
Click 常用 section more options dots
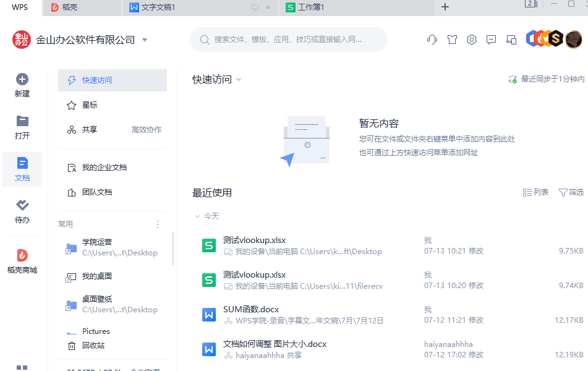click(158, 224)
